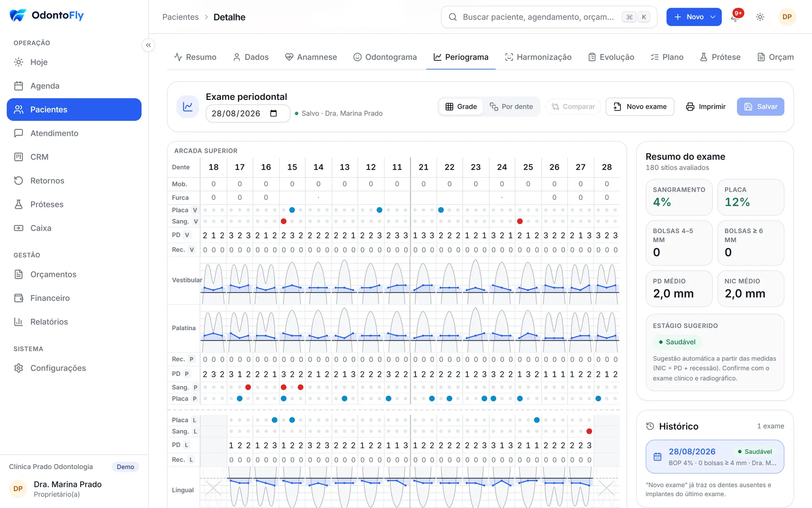
Task: Go back to Pacientes via the breadcrumb
Action: 181,17
